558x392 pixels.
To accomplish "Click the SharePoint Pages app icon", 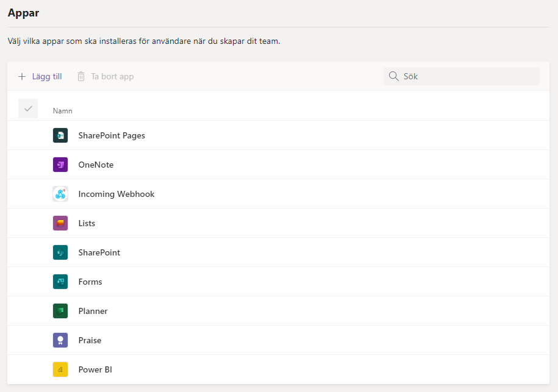I will pyautogui.click(x=60, y=135).
